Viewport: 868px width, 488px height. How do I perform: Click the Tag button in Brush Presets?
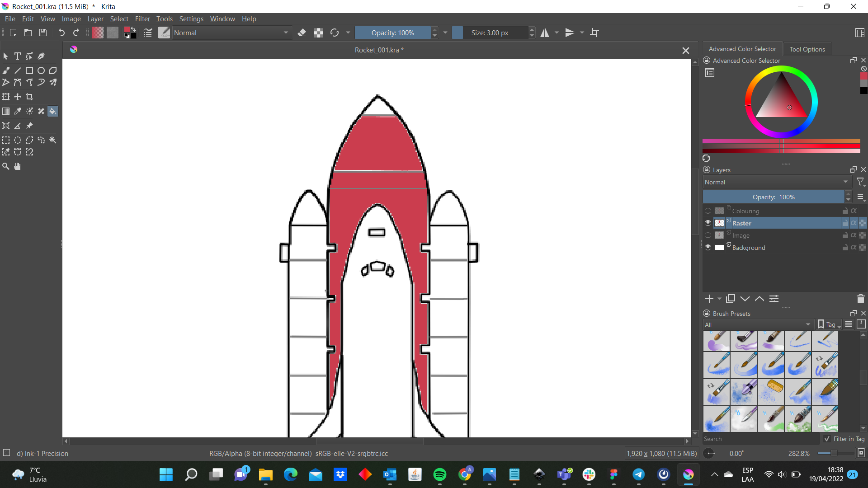pos(829,324)
